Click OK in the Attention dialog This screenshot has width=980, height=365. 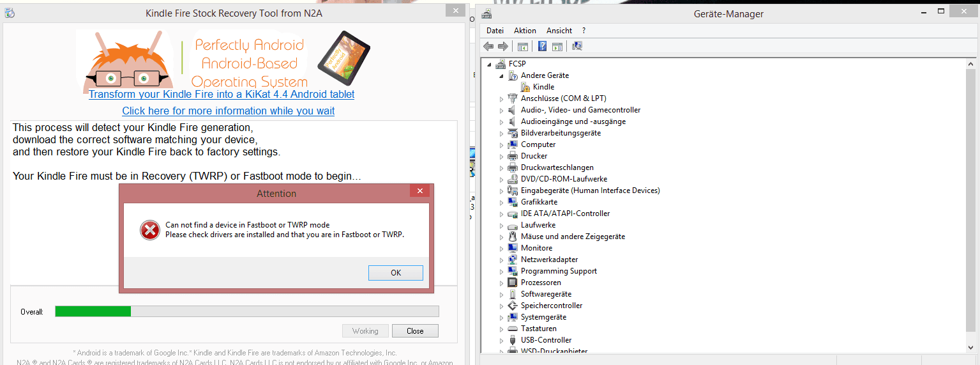pos(396,273)
